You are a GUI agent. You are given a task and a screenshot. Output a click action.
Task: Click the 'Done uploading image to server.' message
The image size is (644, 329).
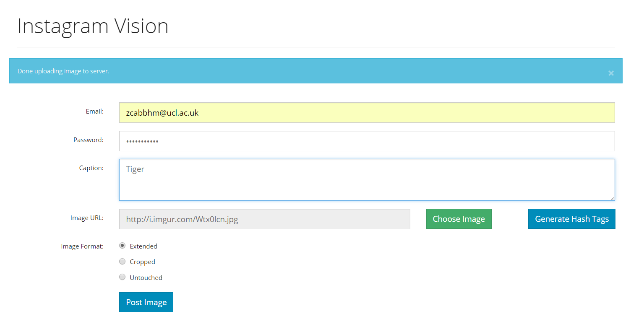pyautogui.click(x=63, y=71)
